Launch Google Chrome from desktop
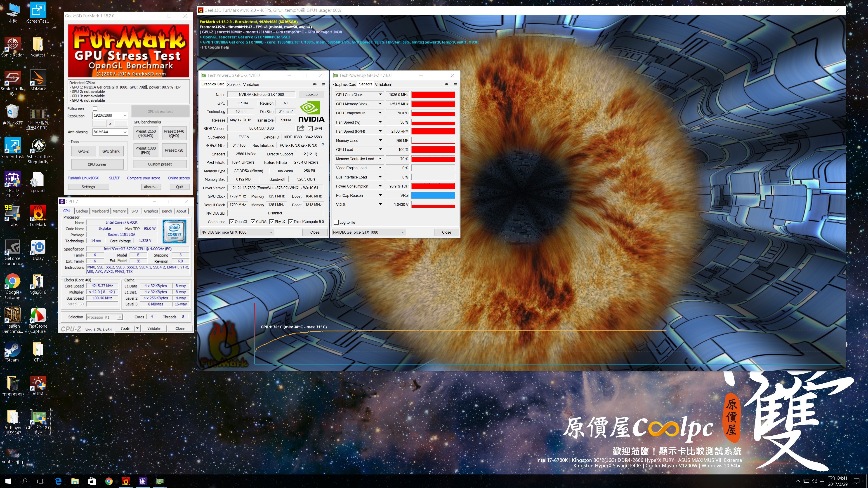The height and width of the screenshot is (488, 868). (x=12, y=286)
